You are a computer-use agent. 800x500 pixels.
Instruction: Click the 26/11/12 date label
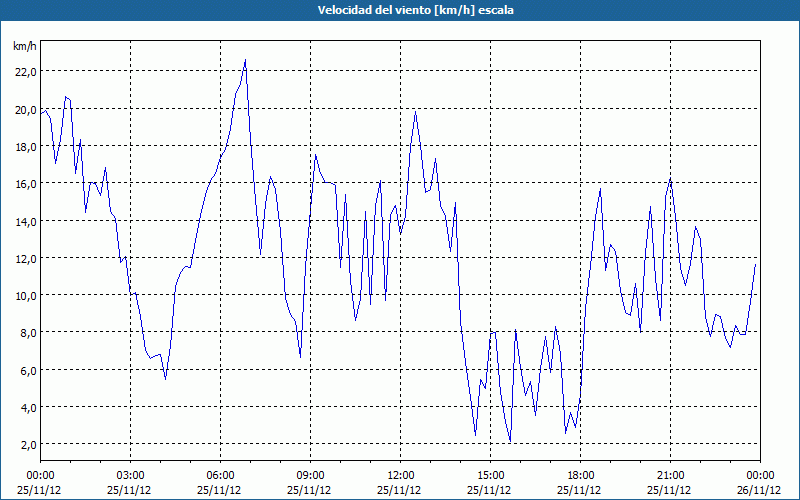tap(759, 490)
